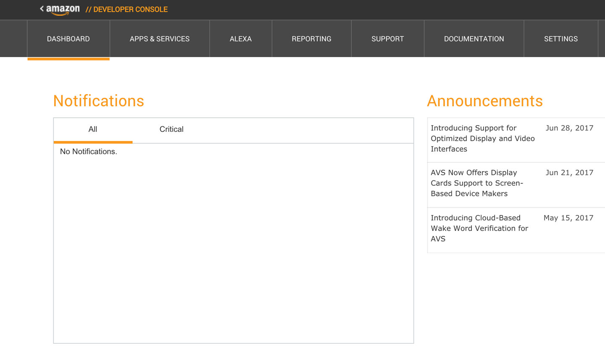Navigate to the Documentation tab
This screenshot has height=364, width=605.
click(474, 39)
